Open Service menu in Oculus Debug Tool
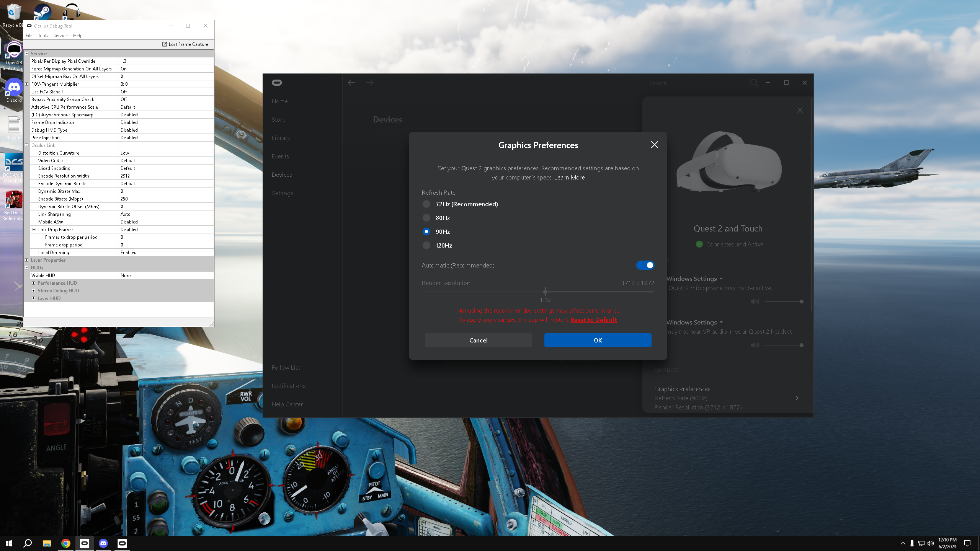The width and height of the screenshot is (980, 551). coord(60,36)
